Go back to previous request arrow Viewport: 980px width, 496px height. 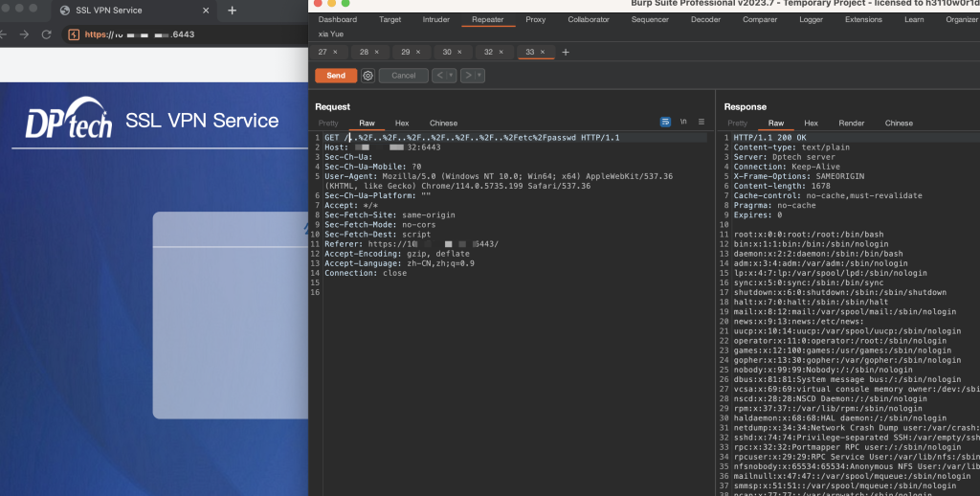point(438,76)
